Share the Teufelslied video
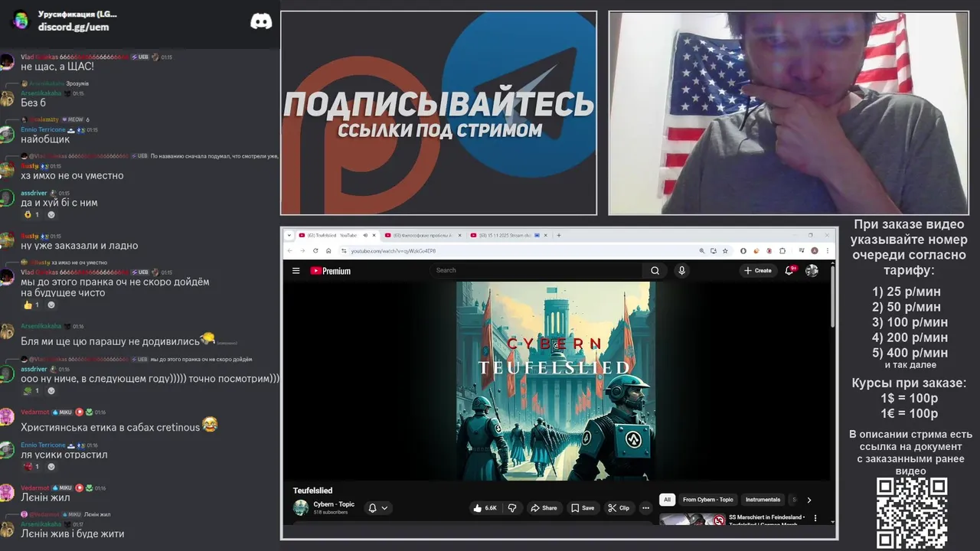 544,507
